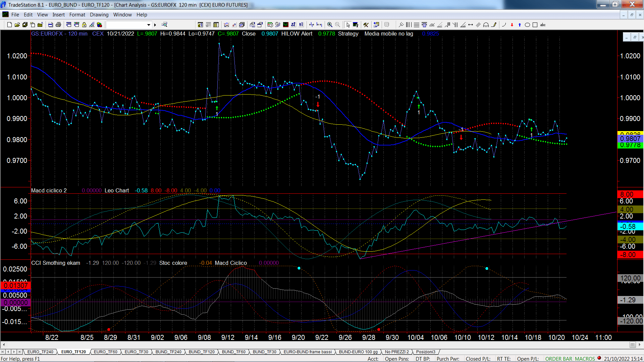Select the red down arrow drawing tool
Image resolution: width=644 pixels, height=362 pixels.
click(512, 24)
